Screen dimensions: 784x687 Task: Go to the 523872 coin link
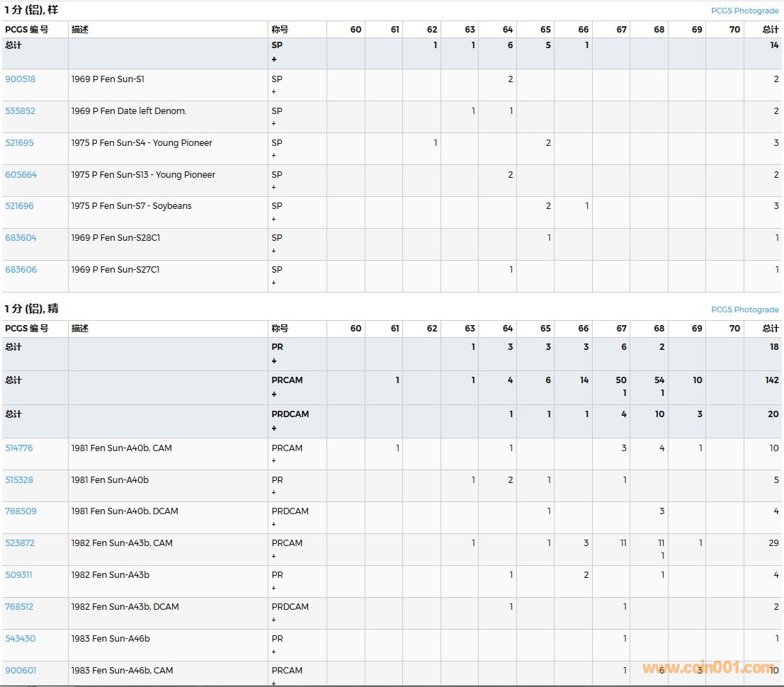(x=20, y=543)
